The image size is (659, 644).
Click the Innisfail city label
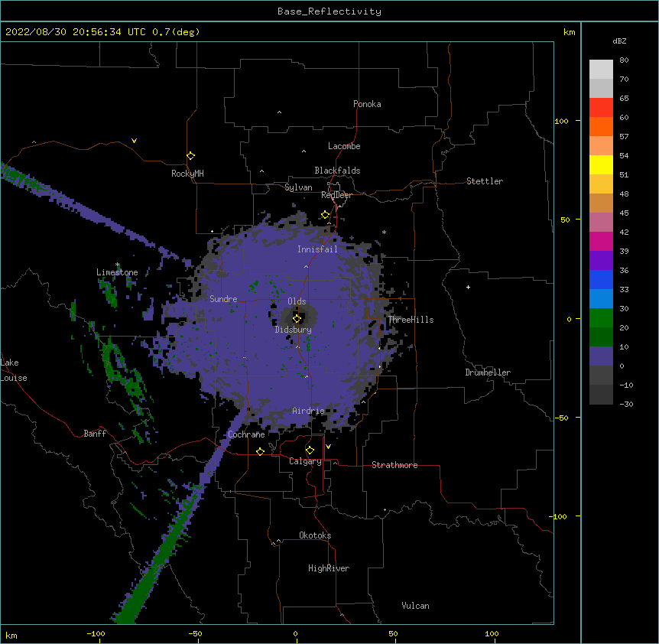coord(317,249)
